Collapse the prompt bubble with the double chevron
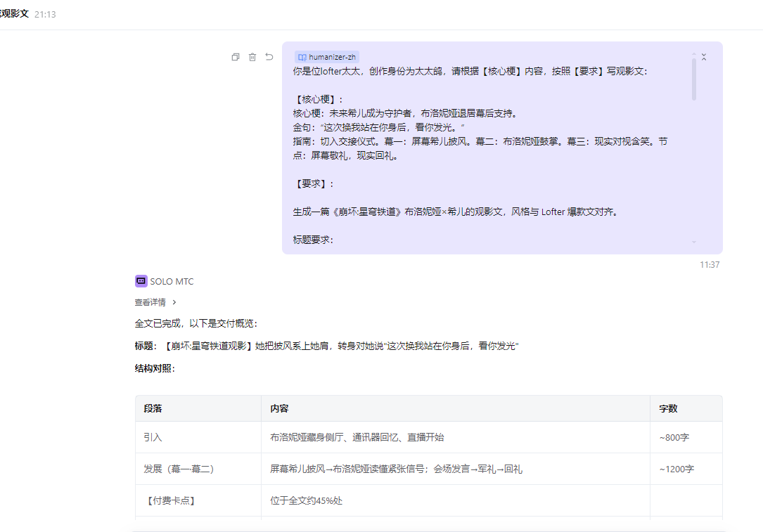This screenshot has width=763, height=532. (704, 57)
